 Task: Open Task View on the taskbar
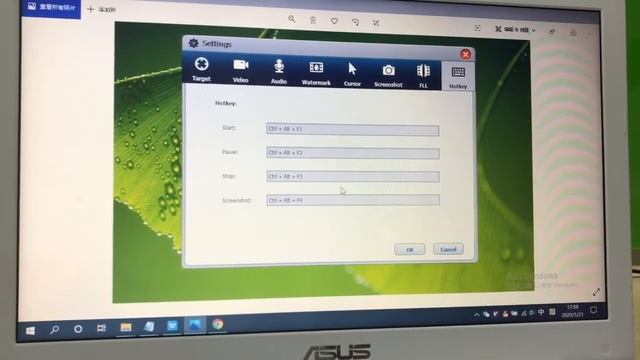[102, 328]
